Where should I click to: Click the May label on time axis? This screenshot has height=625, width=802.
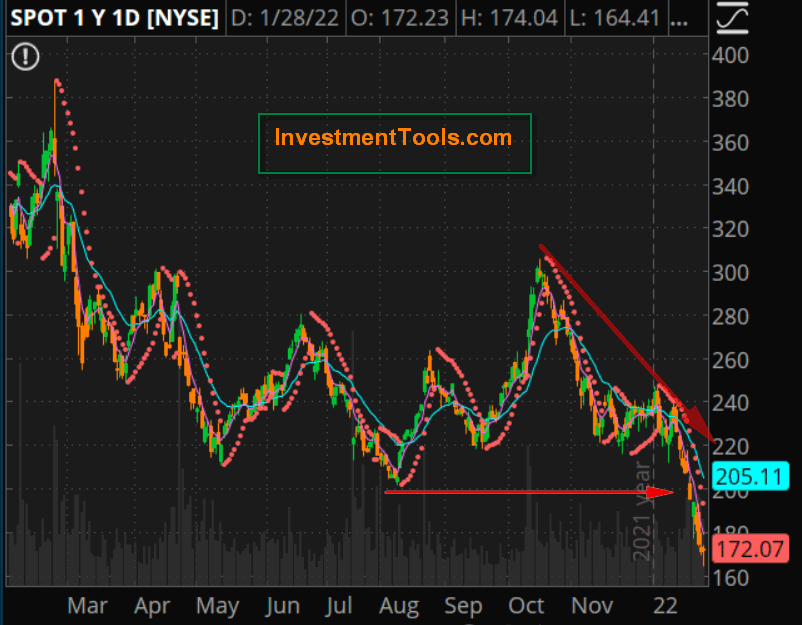217,607
